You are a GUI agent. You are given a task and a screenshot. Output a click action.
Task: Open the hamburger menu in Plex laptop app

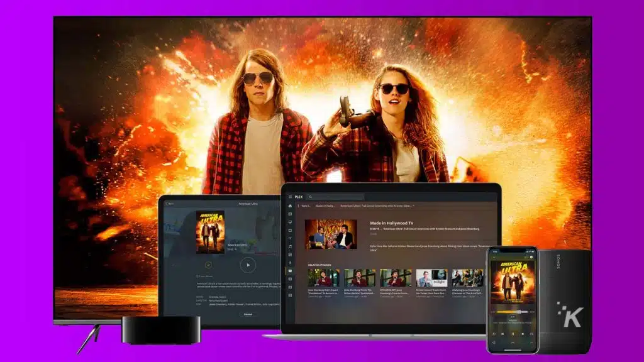290,197
